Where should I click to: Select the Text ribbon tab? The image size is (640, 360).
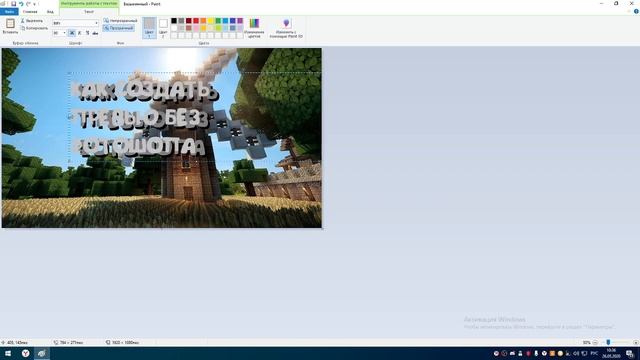(x=89, y=11)
